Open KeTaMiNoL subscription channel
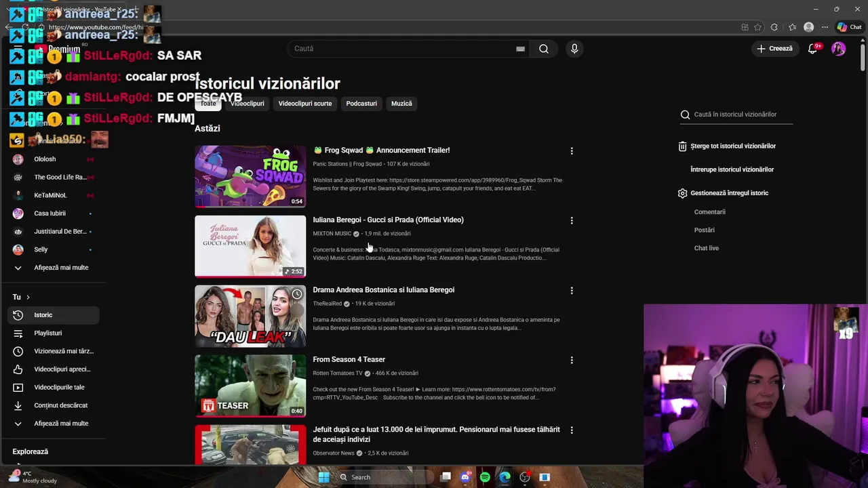The image size is (868, 488). tap(54, 195)
